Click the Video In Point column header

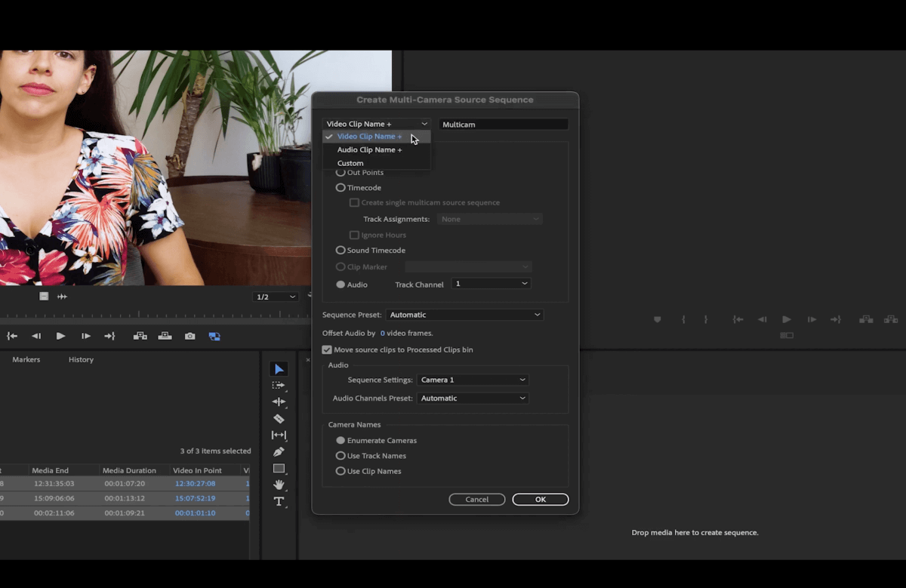click(x=197, y=470)
